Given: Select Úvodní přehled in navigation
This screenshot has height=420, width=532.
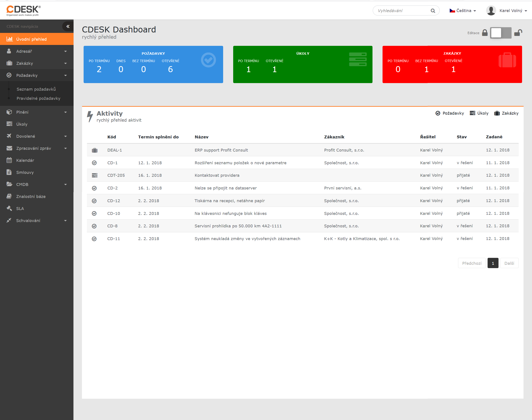Looking at the screenshot, I should [31, 39].
